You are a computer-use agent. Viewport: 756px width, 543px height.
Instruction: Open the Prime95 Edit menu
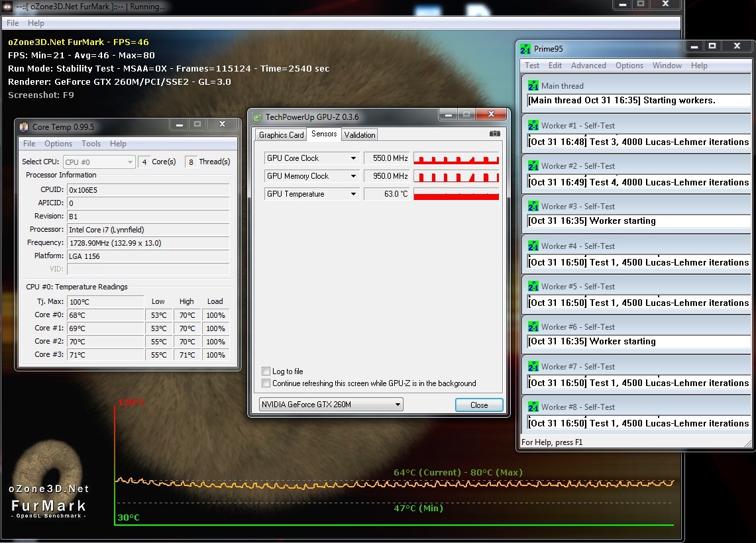coord(555,66)
